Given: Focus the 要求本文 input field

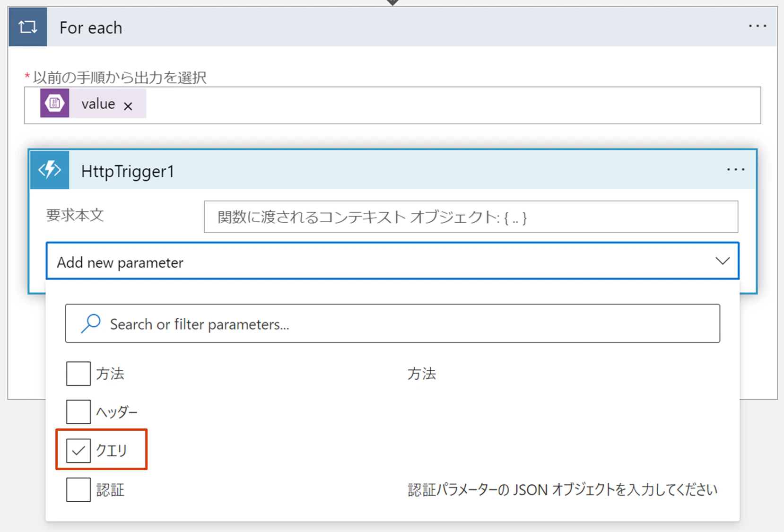Looking at the screenshot, I should (471, 217).
